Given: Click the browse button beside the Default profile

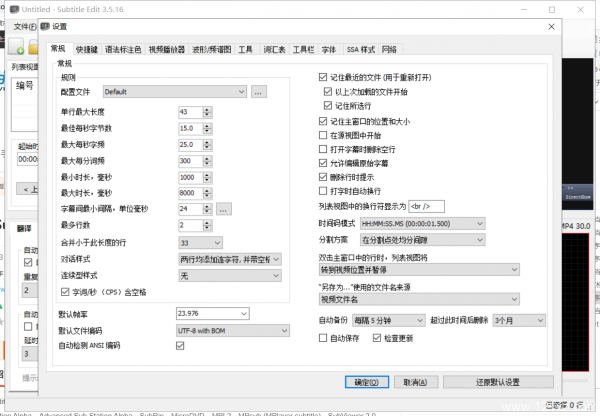Looking at the screenshot, I should click(x=258, y=91).
